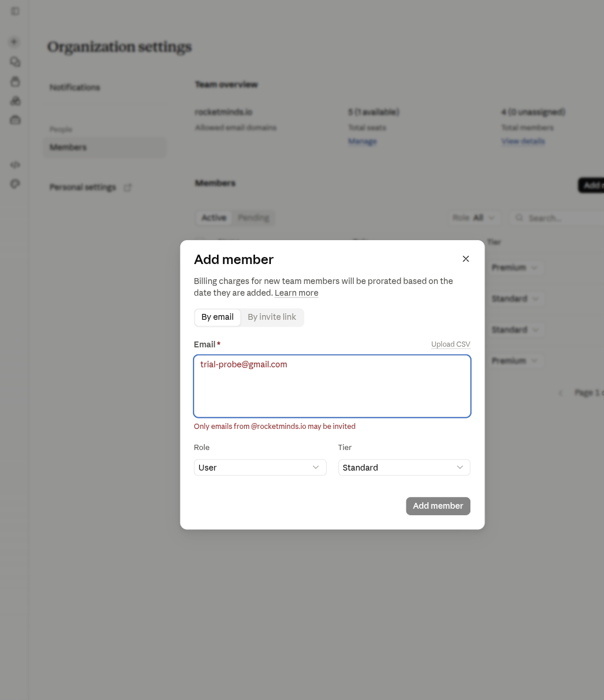Switch to By email tab
The image size is (604, 700).
coord(217,317)
